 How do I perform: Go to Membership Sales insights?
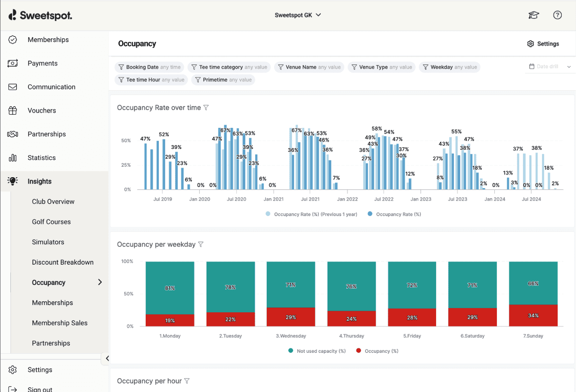pyautogui.click(x=60, y=323)
